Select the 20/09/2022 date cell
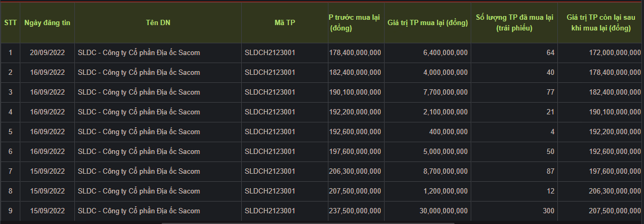Viewport: 644px width, 224px height. [x=47, y=52]
